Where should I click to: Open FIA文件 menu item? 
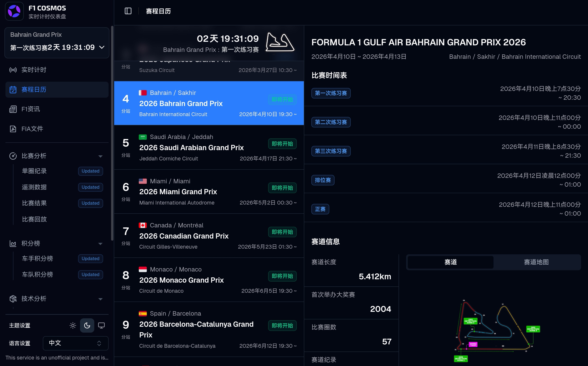click(57, 129)
